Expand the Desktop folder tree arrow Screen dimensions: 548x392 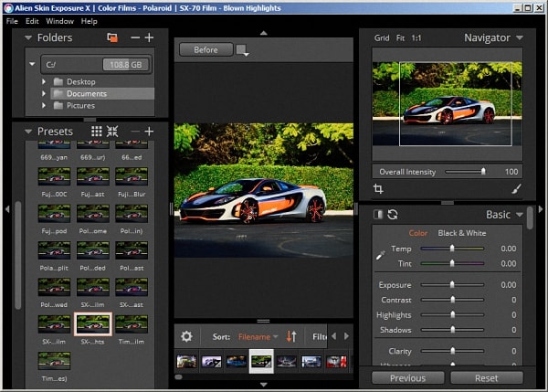(43, 81)
